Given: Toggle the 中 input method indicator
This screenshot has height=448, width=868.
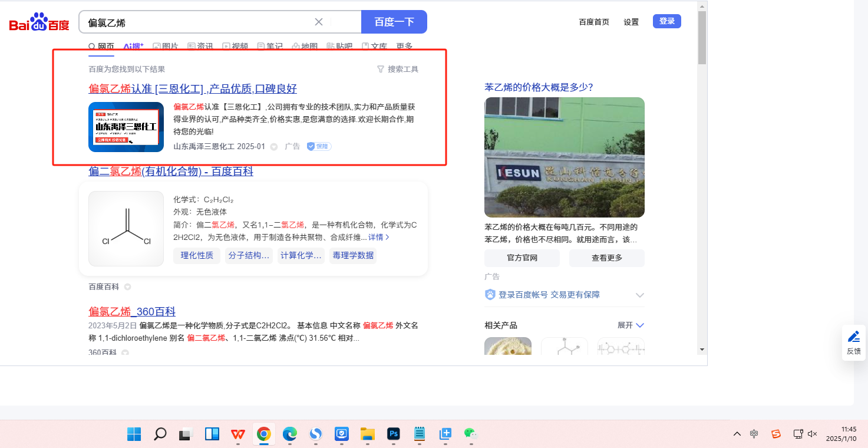Looking at the screenshot, I should [x=754, y=434].
